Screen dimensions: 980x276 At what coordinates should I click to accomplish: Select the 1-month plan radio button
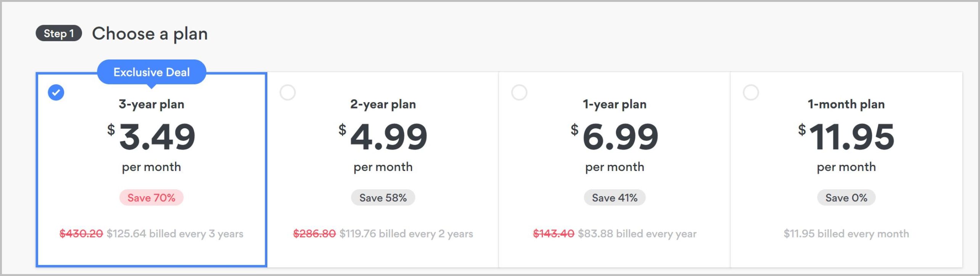click(751, 92)
